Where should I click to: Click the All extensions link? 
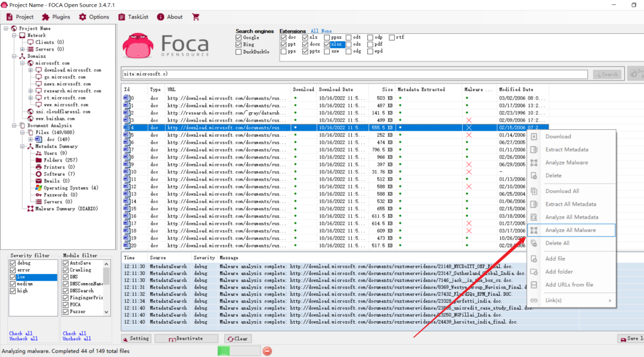point(314,31)
